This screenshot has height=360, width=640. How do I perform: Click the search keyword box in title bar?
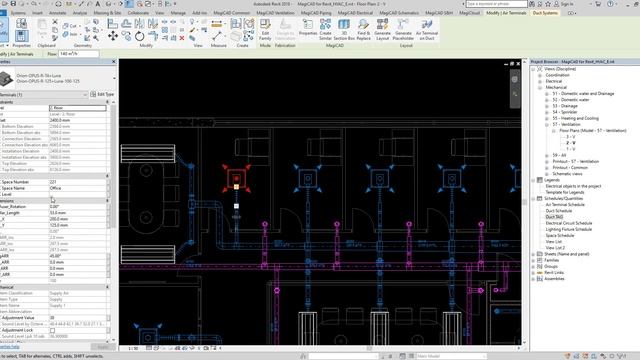(x=496, y=4)
